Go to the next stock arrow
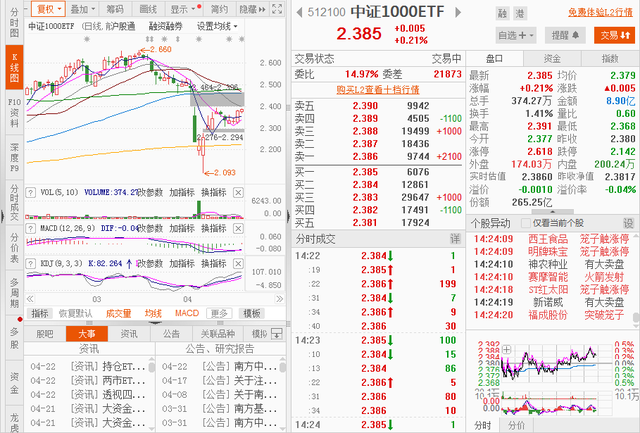 (x=458, y=12)
